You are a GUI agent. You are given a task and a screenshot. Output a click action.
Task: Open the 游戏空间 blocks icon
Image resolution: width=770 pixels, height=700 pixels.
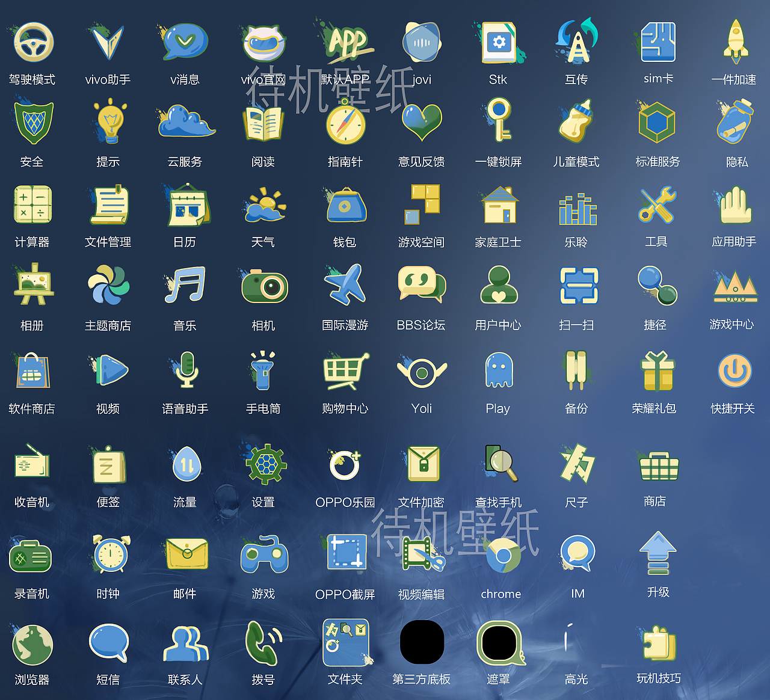tap(422, 204)
